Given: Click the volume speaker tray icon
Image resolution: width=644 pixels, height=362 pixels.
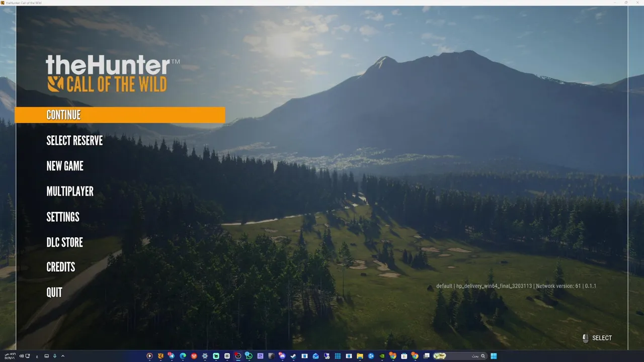Looking at the screenshot, I should 22,356.
